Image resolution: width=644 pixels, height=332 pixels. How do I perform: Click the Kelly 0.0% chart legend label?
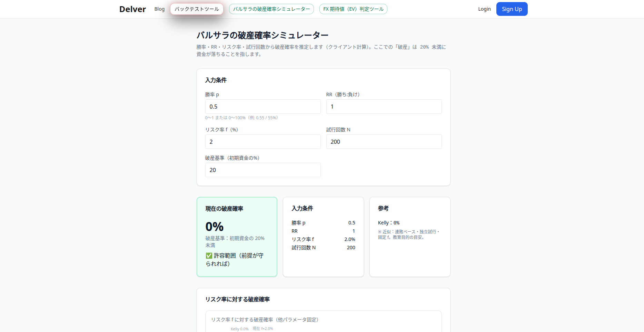click(x=240, y=329)
